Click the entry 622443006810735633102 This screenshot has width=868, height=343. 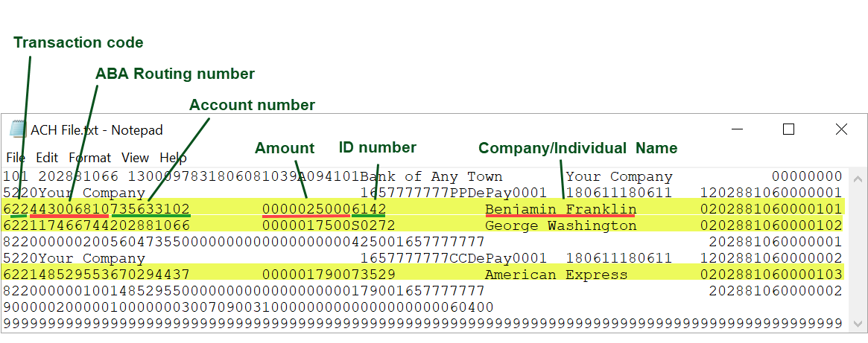click(96, 209)
